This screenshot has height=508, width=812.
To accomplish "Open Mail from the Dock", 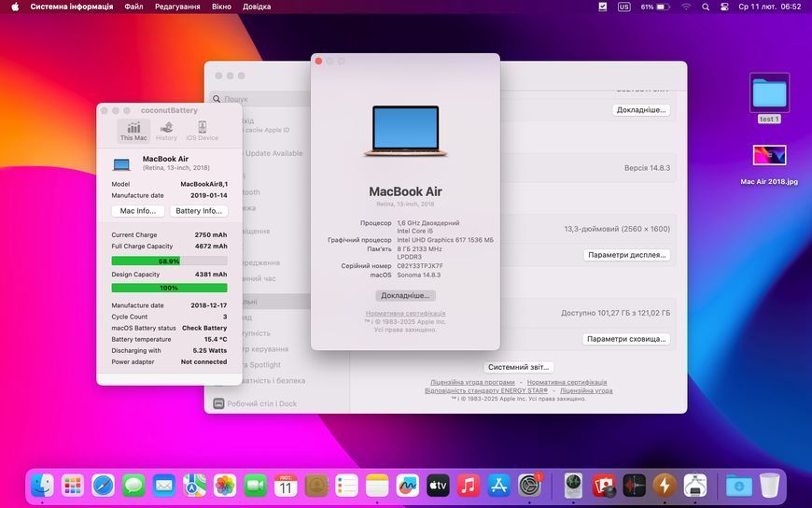I will click(x=164, y=486).
